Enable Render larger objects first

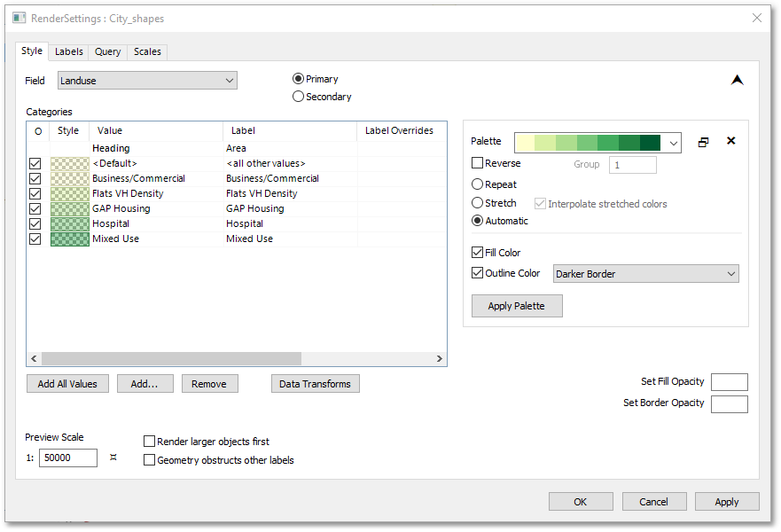[149, 442]
